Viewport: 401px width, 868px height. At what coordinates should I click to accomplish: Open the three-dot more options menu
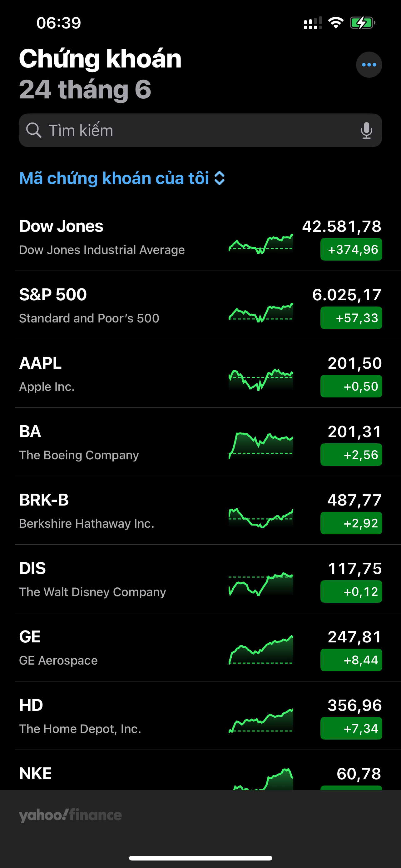[369, 65]
